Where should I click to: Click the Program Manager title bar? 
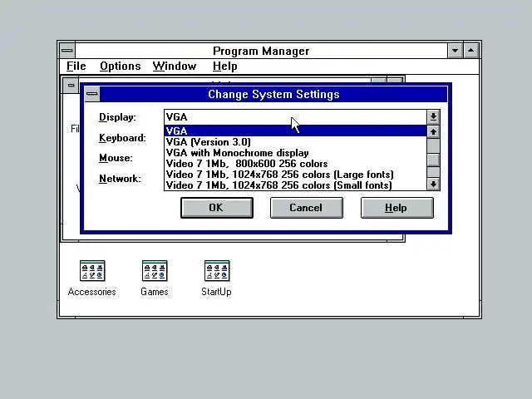tap(261, 51)
